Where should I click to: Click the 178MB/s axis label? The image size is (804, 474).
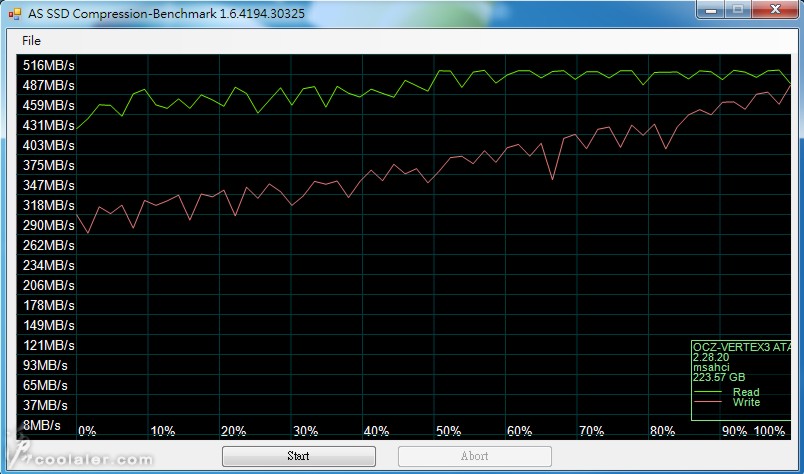click(48, 305)
